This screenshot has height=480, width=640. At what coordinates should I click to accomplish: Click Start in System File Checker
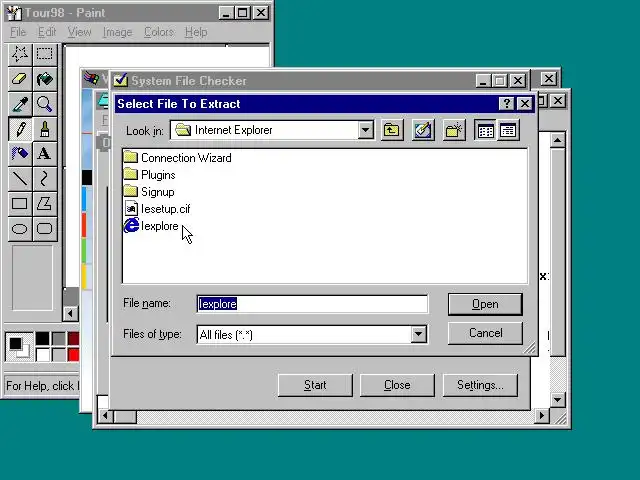[x=315, y=385]
